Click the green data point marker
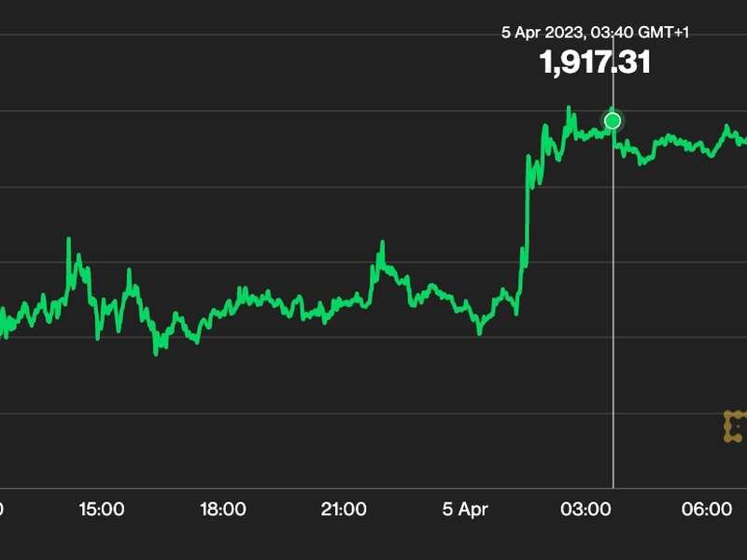 (x=613, y=120)
